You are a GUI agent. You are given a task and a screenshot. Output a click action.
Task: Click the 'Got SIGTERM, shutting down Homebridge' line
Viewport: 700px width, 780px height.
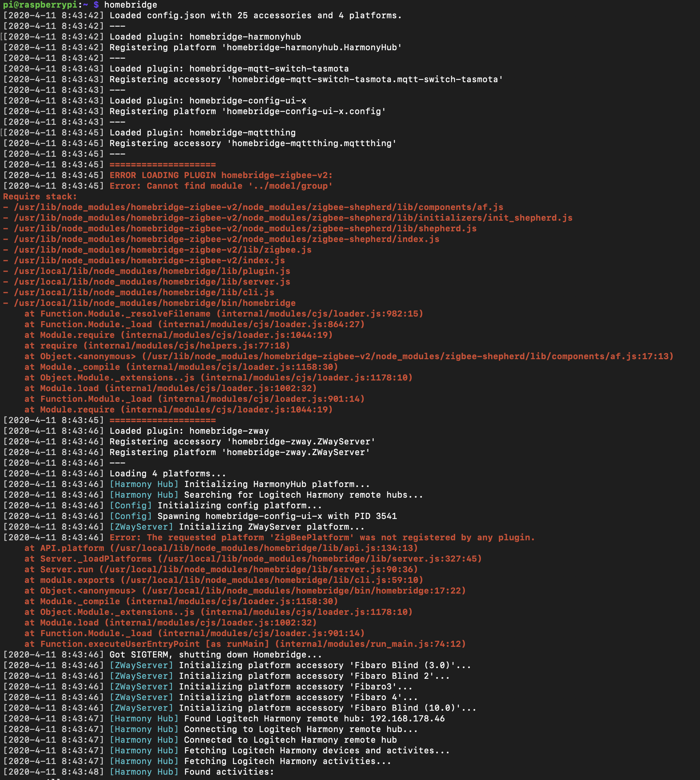coord(215,654)
